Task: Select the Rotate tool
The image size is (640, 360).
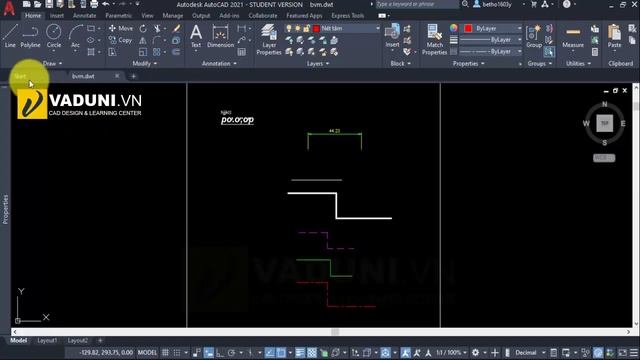Action: pos(143,28)
